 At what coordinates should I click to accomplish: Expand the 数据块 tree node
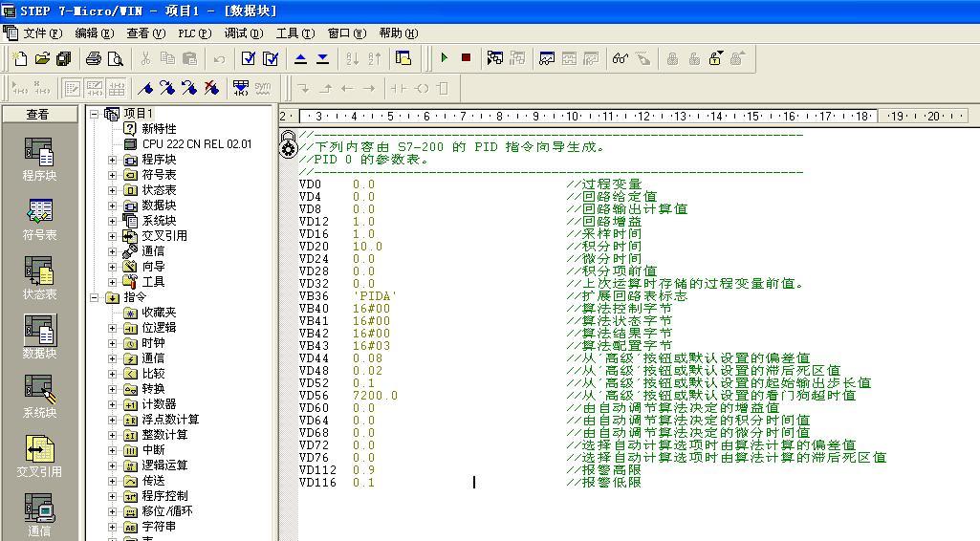click(113, 206)
